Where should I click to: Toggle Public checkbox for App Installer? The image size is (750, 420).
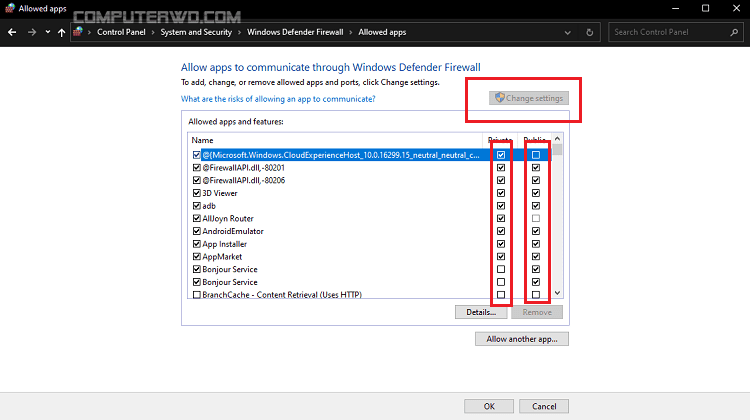point(536,244)
